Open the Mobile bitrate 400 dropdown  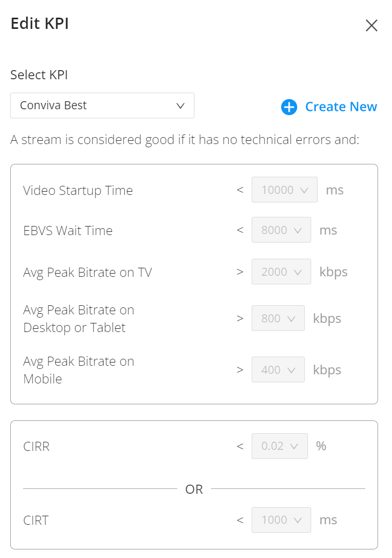278,370
